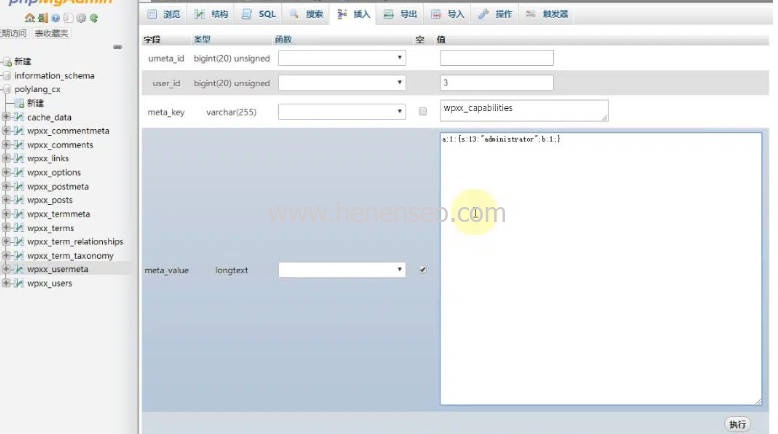The width and height of the screenshot is (778, 434).
Task: Open the wpxx_terms table link
Action: (50, 228)
